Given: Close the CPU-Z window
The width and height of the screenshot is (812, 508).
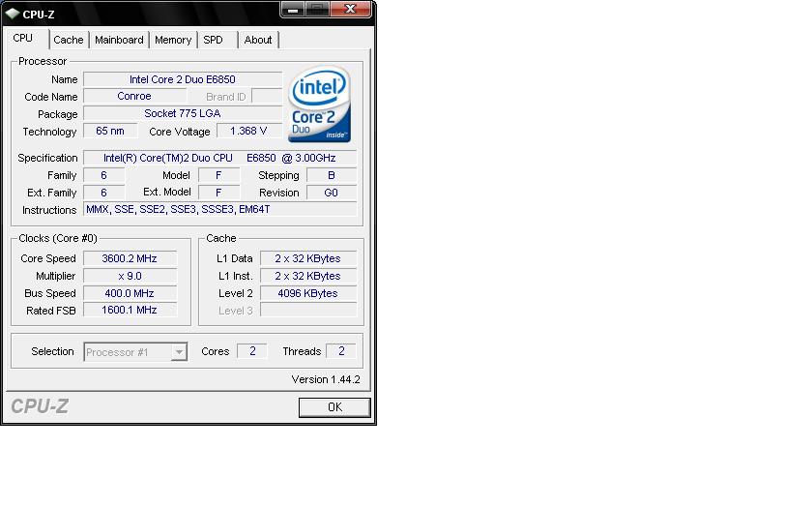Looking at the screenshot, I should click(x=351, y=10).
